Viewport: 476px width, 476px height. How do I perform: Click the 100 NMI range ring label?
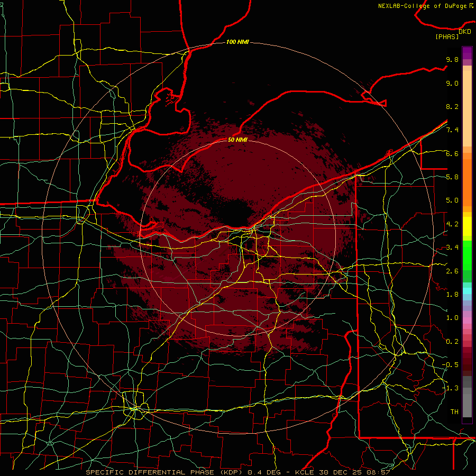[x=237, y=42]
